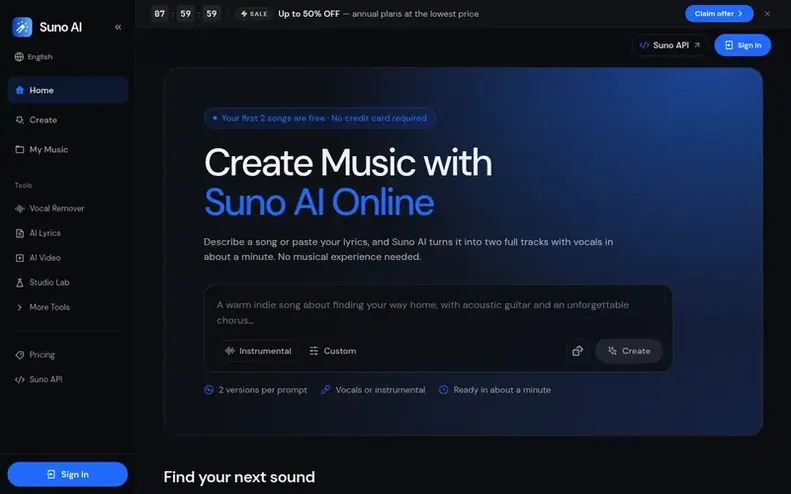The height and width of the screenshot is (494, 791).
Task: Switch to Custom mode
Action: point(332,351)
